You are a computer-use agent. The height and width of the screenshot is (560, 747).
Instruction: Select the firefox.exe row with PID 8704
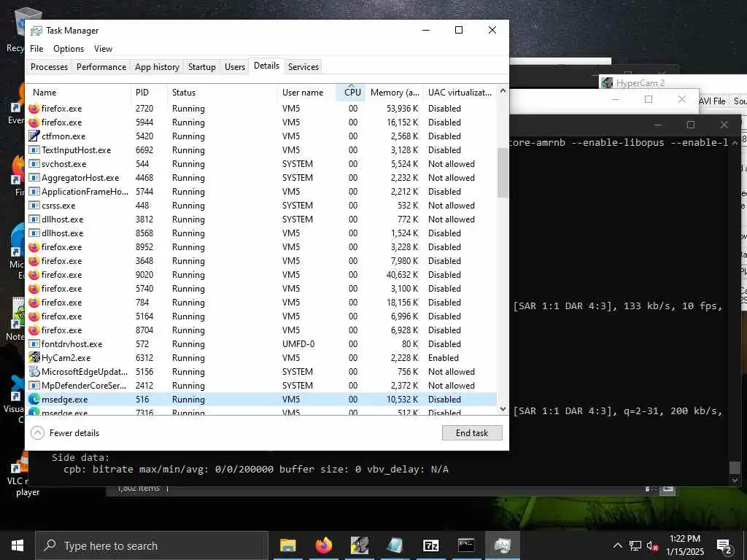[x=261, y=330]
